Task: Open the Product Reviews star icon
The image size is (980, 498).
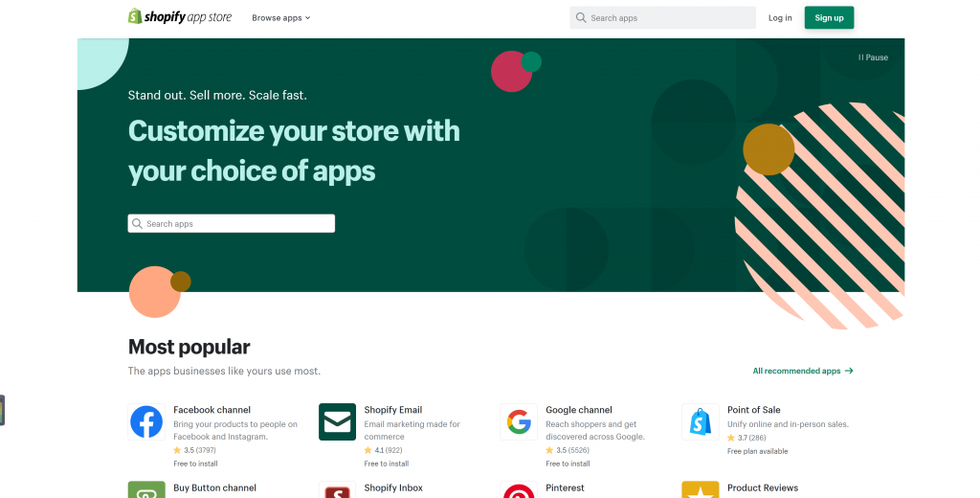Action: click(700, 489)
